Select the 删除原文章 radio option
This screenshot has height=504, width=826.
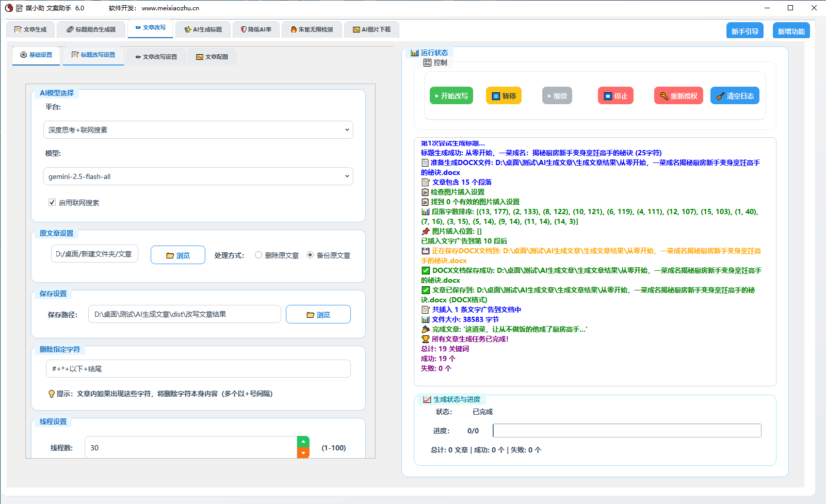(x=257, y=254)
